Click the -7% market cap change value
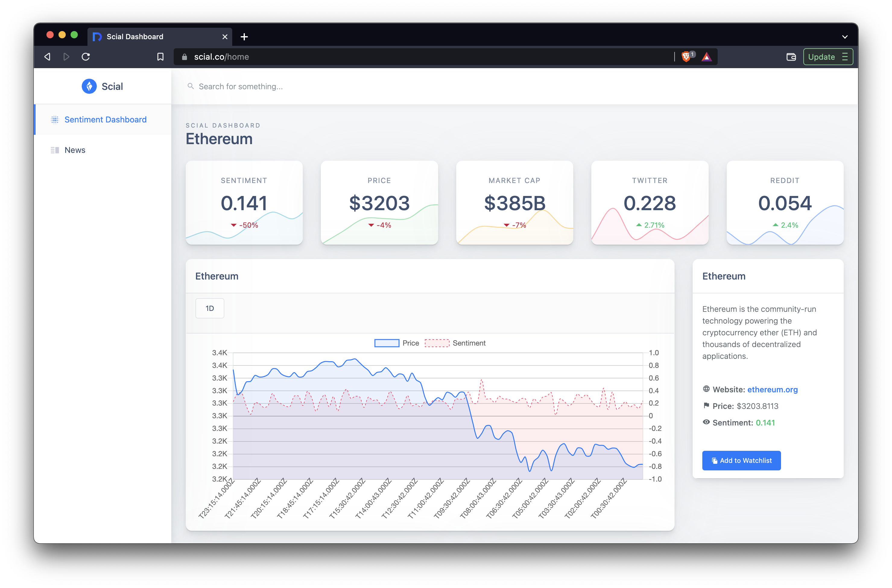Image resolution: width=892 pixels, height=588 pixels. point(519,225)
